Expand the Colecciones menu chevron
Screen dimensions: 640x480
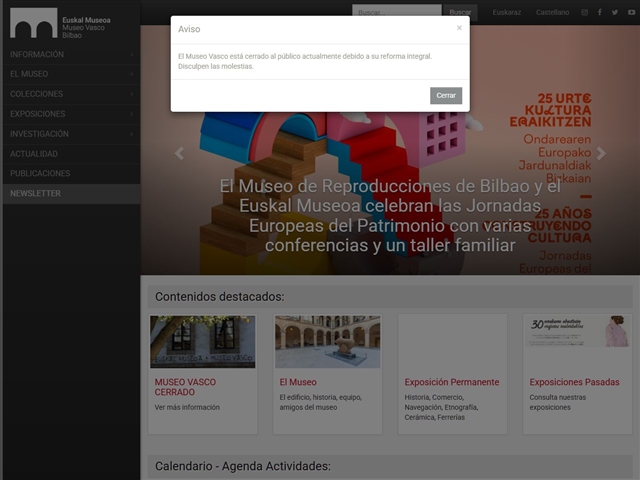click(132, 94)
